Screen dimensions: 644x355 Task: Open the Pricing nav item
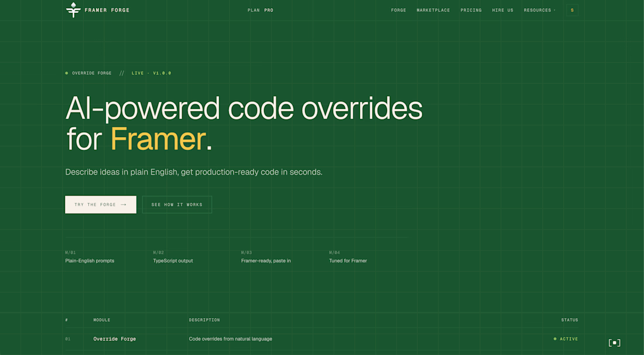[x=471, y=11]
